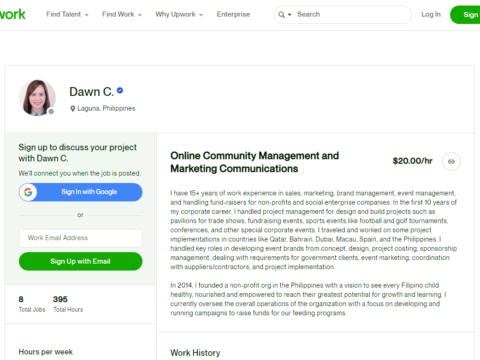This screenshot has height=360, width=480.
Task: Click Sign Up with Email button
Action: pyautogui.click(x=81, y=261)
